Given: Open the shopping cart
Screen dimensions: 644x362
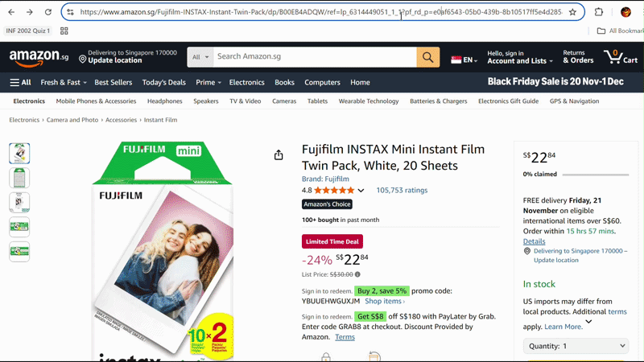Looking at the screenshot, I should coord(622,57).
